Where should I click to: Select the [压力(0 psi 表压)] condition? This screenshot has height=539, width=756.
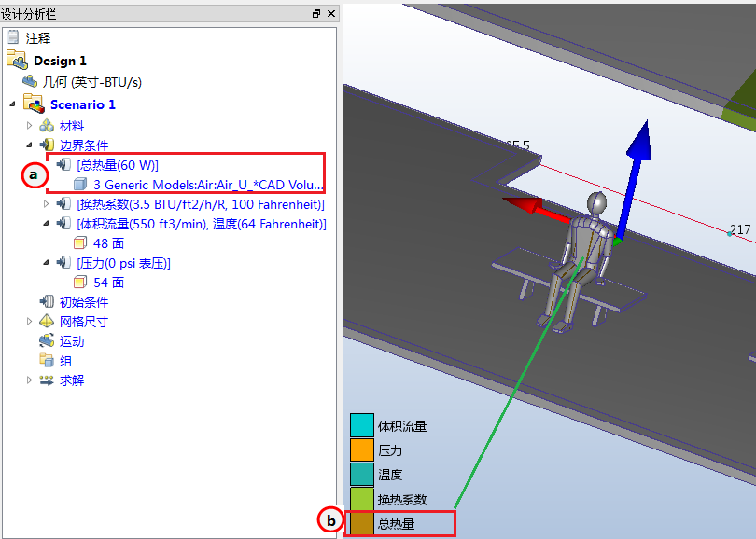(x=123, y=263)
